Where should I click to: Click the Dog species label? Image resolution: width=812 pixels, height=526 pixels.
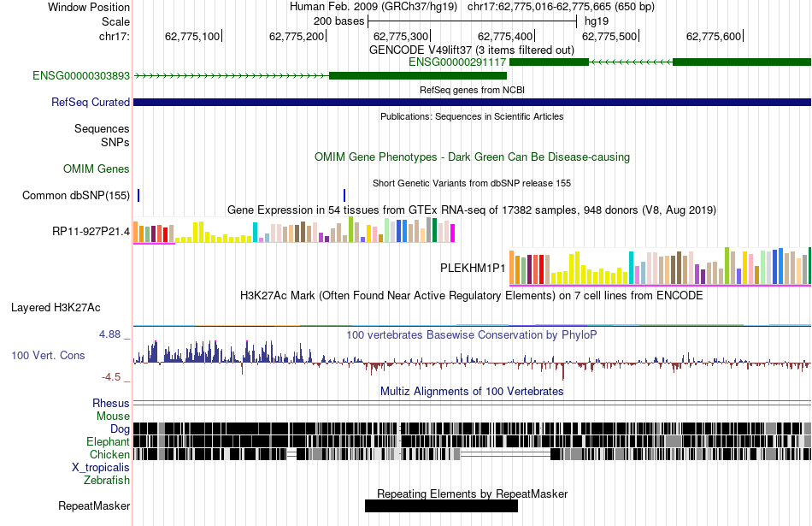click(120, 428)
